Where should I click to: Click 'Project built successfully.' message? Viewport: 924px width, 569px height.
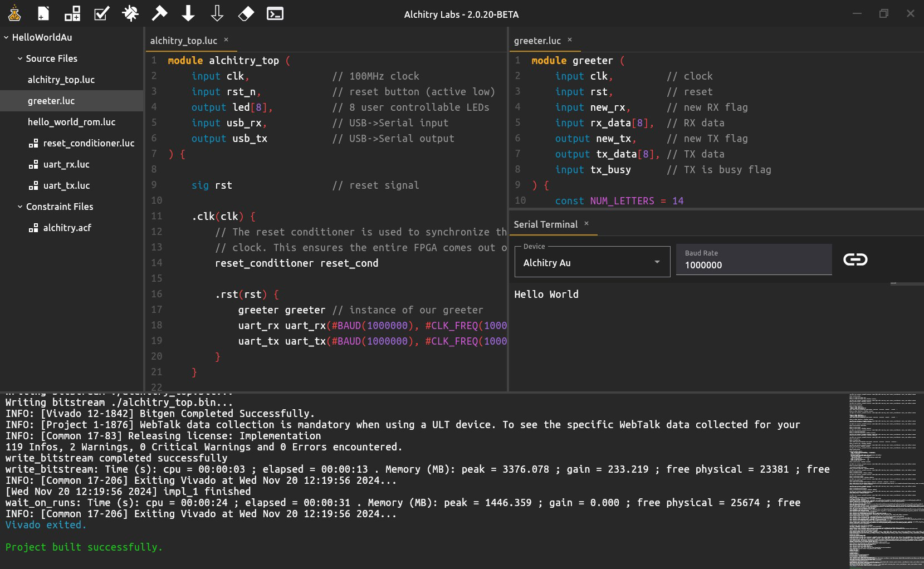click(84, 547)
